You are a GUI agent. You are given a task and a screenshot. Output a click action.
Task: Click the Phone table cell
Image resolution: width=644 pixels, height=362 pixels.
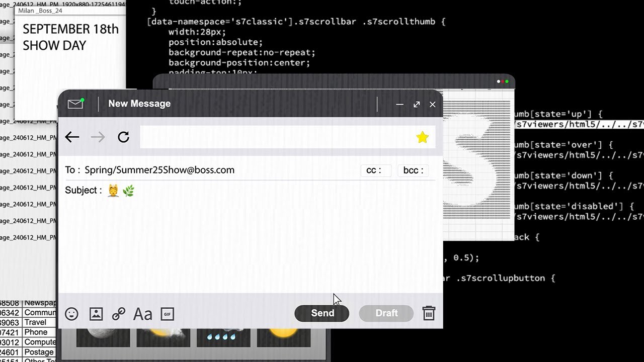(x=40, y=332)
